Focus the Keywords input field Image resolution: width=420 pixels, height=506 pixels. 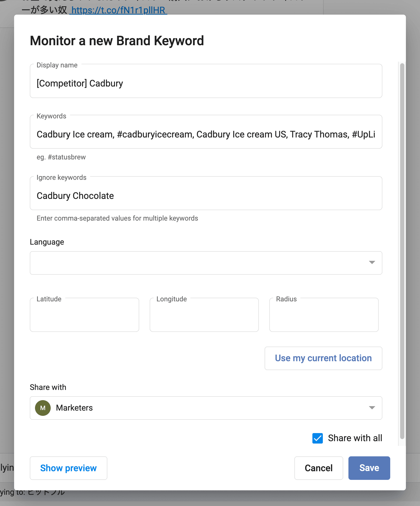tap(206, 134)
